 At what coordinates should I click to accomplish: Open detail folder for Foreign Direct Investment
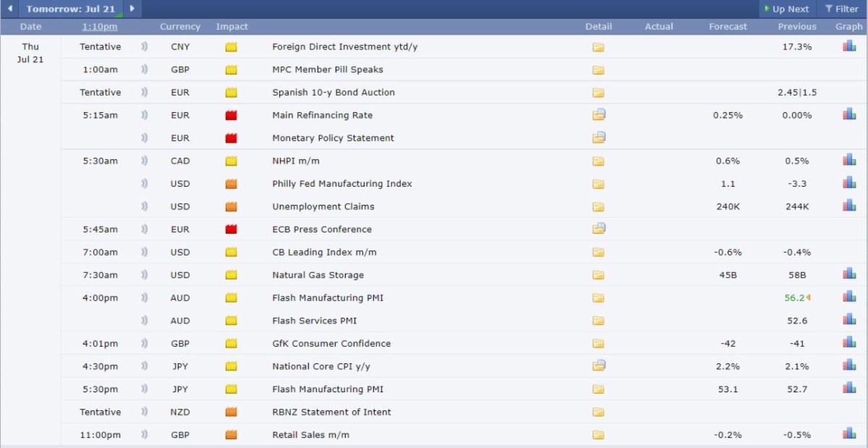pos(598,47)
